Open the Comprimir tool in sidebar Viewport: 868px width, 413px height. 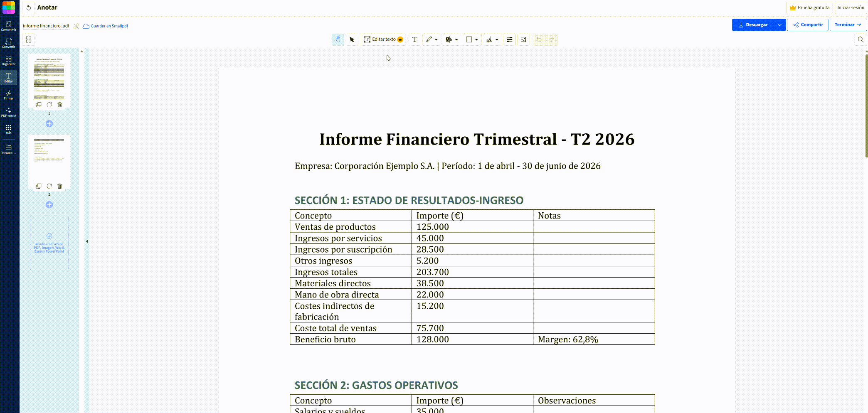coord(8,26)
